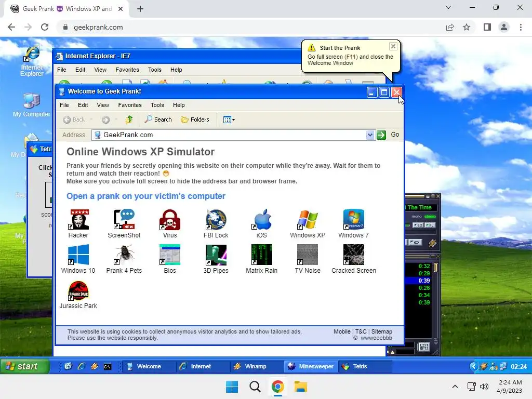The image size is (532, 399).
Task: Click the XP start button
Action: 25,366
